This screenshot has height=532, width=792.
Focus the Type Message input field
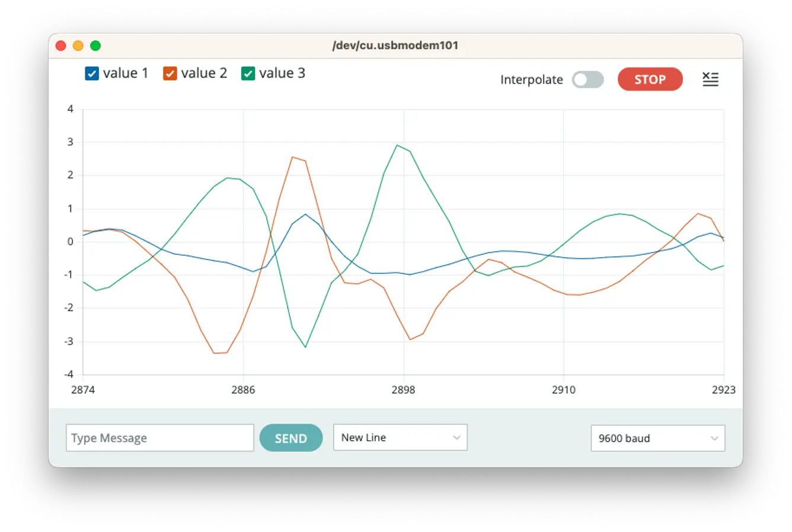(159, 438)
